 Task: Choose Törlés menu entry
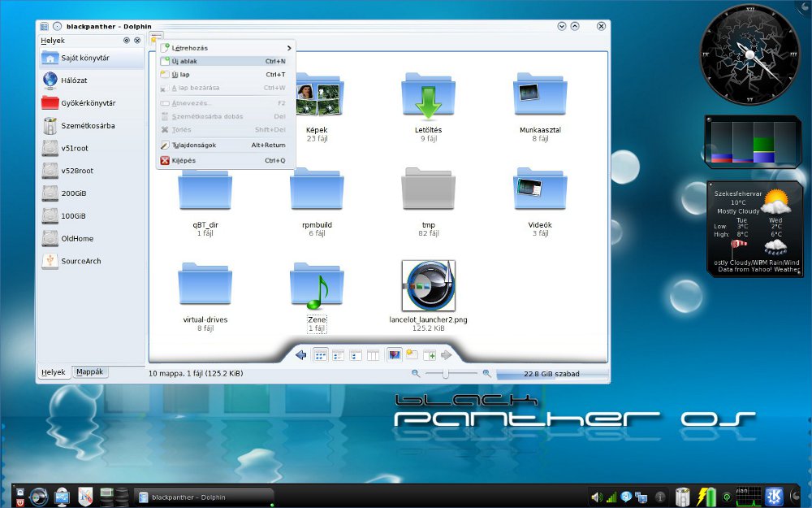pyautogui.click(x=226, y=130)
